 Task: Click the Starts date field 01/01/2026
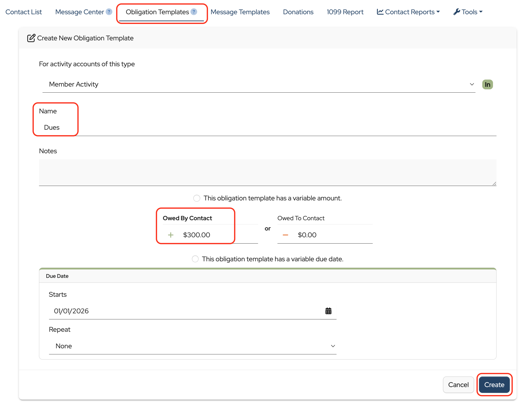(183, 311)
